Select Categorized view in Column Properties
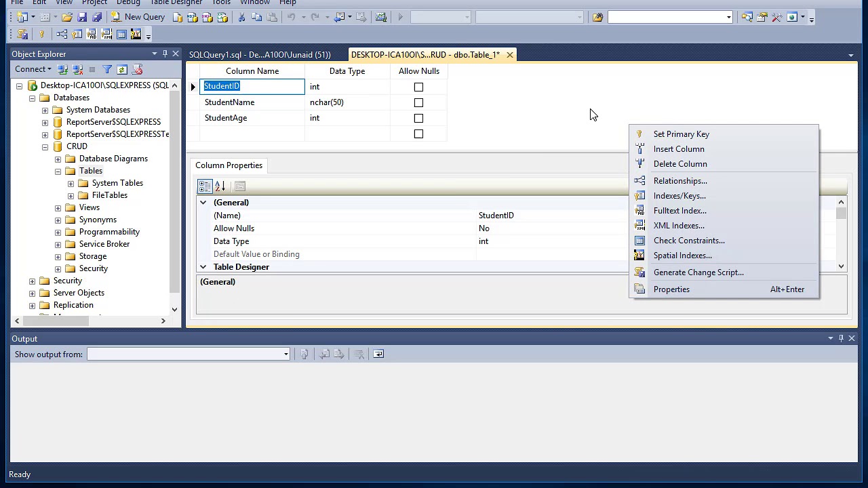The image size is (868, 488). tap(205, 186)
